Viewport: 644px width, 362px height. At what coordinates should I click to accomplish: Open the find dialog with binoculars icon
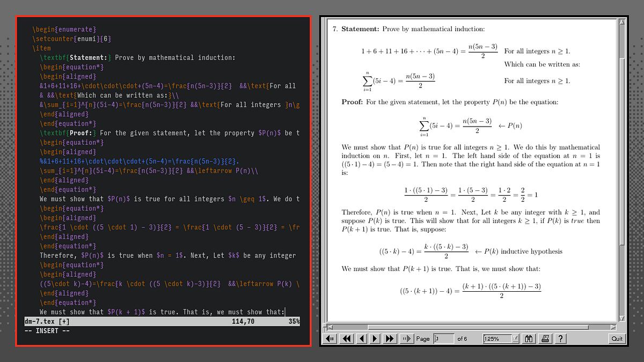coord(529,338)
